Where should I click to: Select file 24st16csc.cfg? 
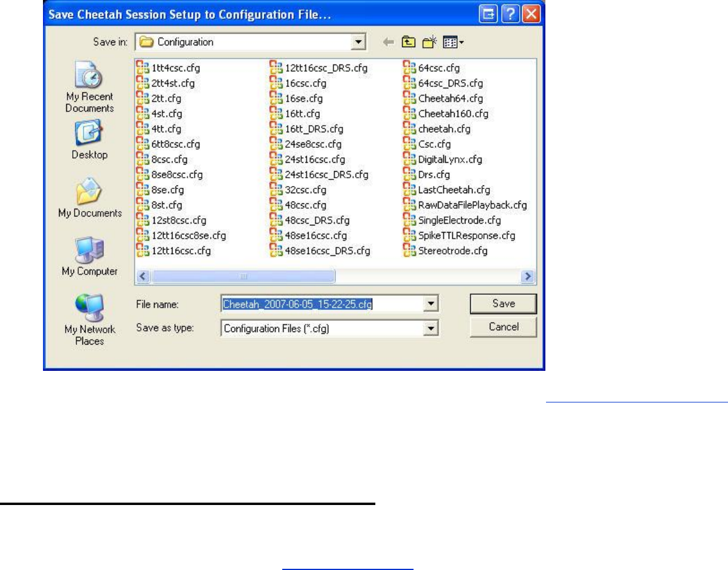pos(309,159)
